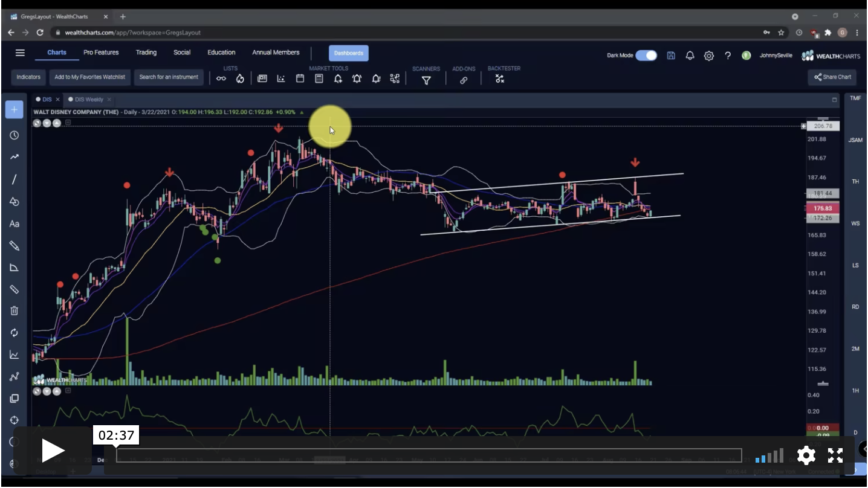Open the notifications bell in the header
Image resolution: width=868 pixels, height=488 pixels.
(690, 56)
